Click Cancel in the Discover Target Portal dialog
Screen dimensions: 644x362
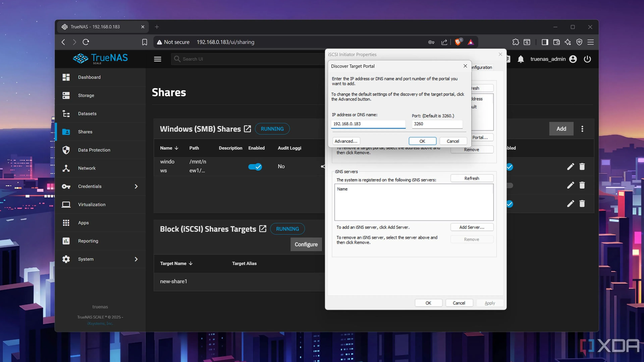[x=453, y=141]
